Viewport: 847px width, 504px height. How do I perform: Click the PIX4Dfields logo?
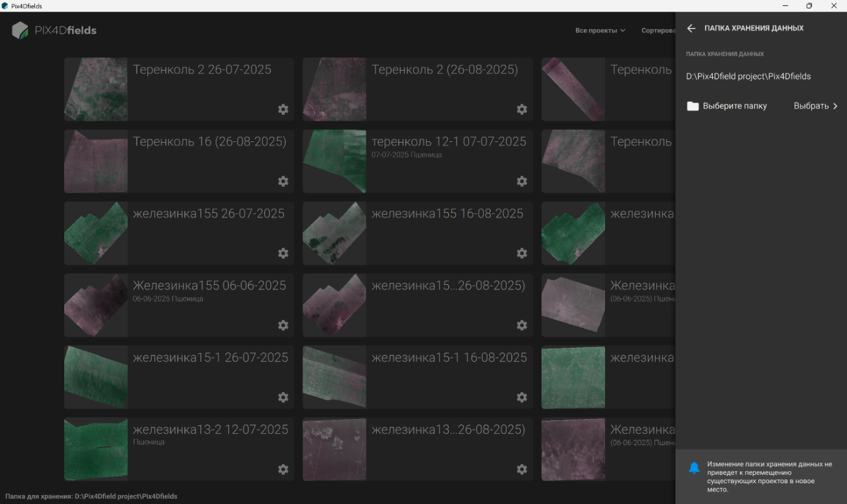pos(54,30)
